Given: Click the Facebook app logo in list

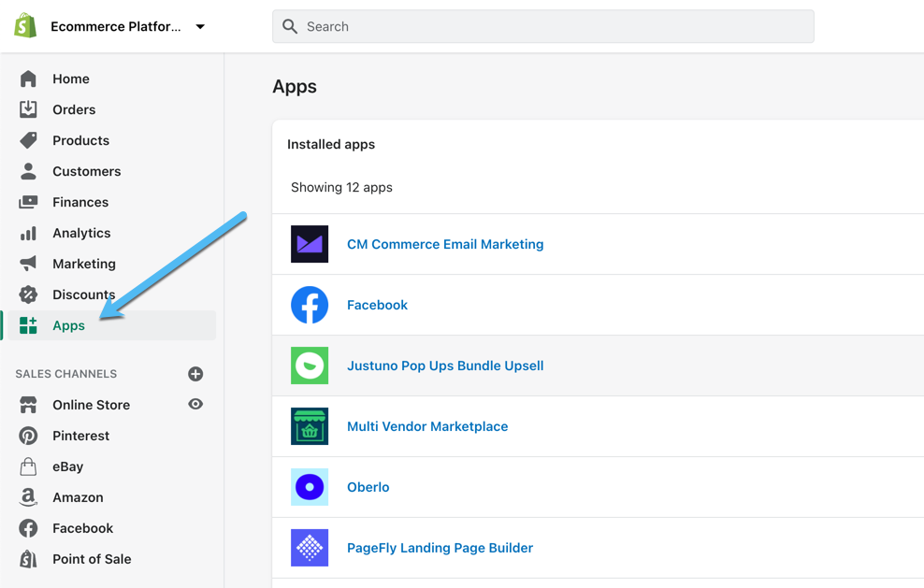Looking at the screenshot, I should 310,305.
